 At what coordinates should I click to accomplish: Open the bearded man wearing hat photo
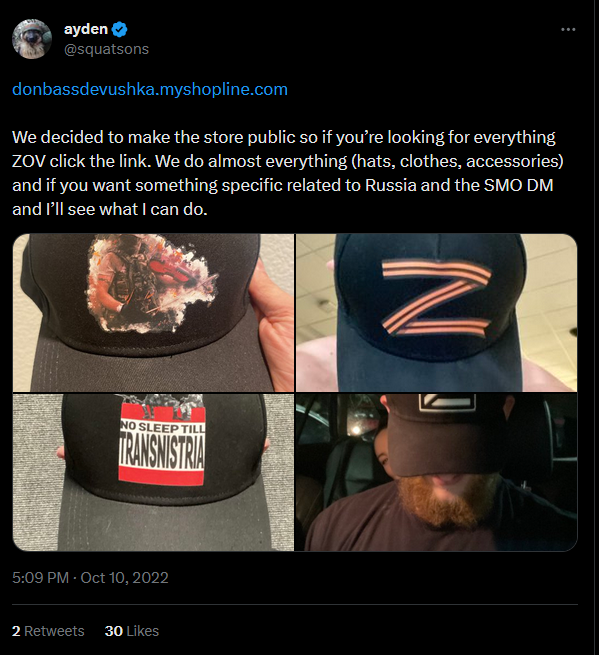(437, 472)
